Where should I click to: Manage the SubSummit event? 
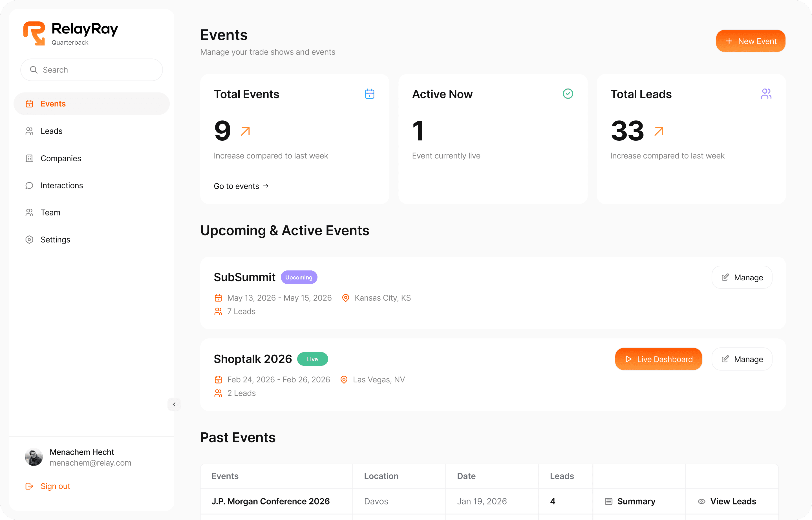(x=742, y=277)
